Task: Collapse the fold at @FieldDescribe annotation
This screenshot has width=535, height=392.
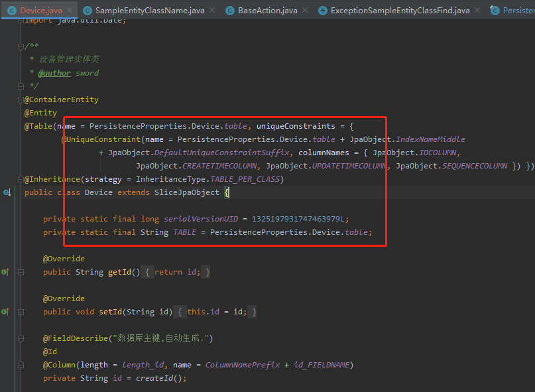Action: point(21,338)
